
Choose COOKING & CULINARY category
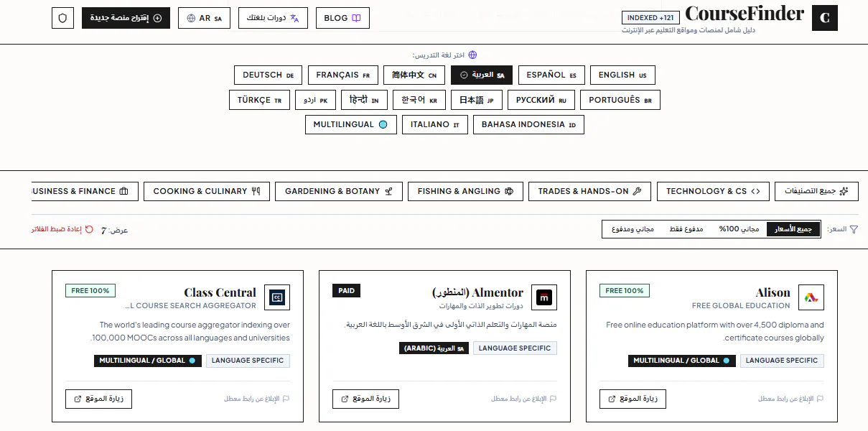(x=207, y=191)
